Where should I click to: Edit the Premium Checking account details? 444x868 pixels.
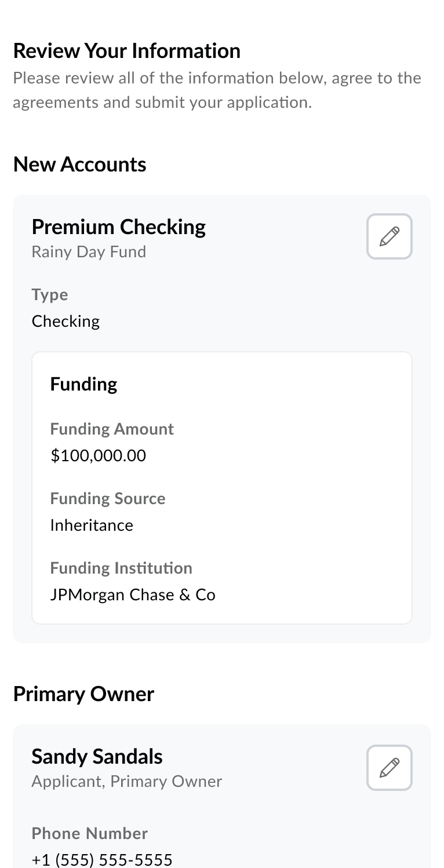389,236
